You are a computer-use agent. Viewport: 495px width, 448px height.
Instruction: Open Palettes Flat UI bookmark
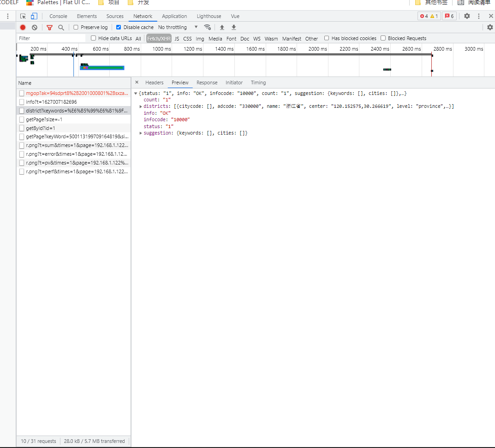click(59, 2)
